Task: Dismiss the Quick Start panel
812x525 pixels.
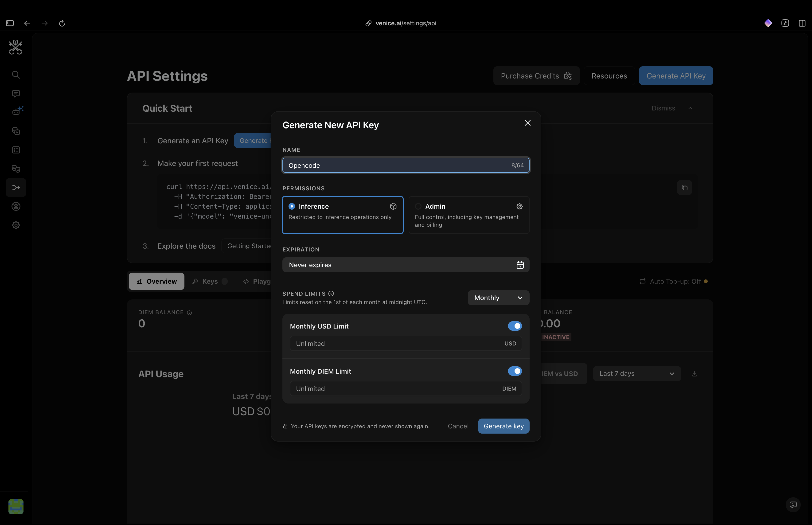Action: coord(663,108)
